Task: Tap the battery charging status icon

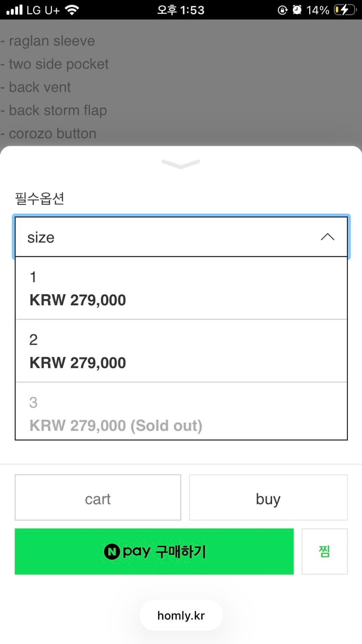Action: pos(345,10)
